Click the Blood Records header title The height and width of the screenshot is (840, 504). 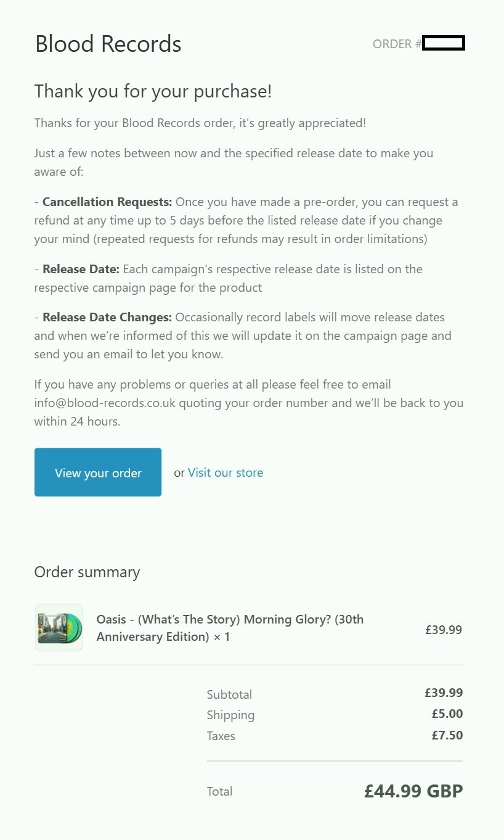[x=108, y=44]
